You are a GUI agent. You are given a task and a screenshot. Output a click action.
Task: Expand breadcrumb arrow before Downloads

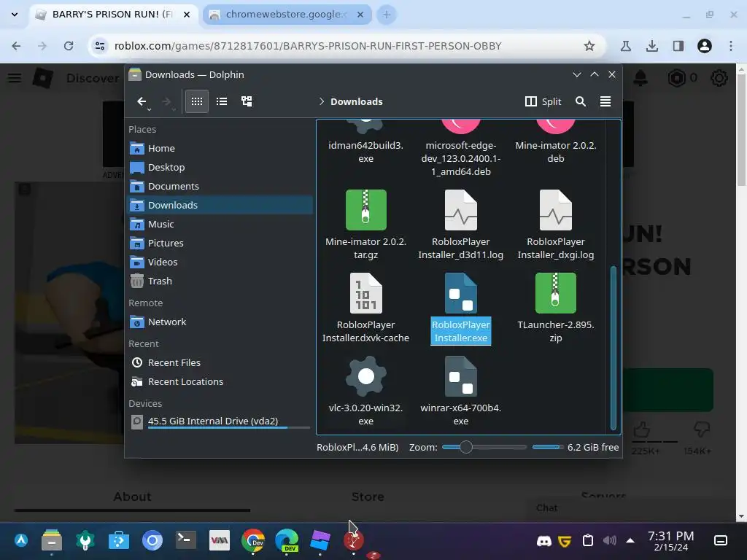(x=322, y=101)
